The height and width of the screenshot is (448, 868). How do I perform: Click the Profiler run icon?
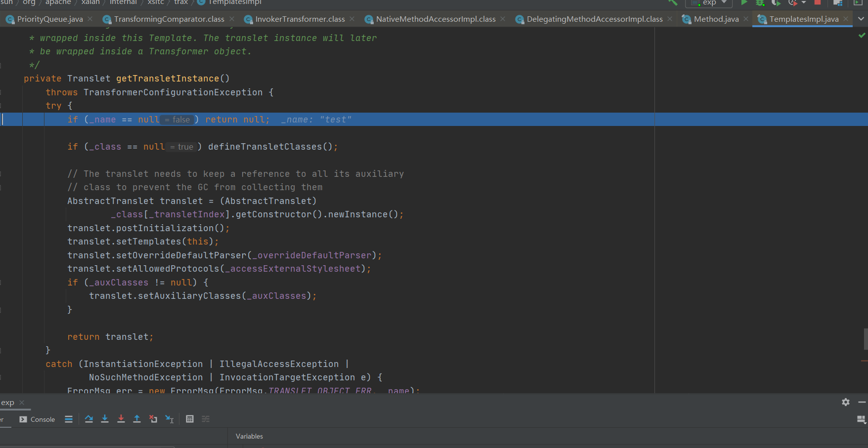point(792,2)
